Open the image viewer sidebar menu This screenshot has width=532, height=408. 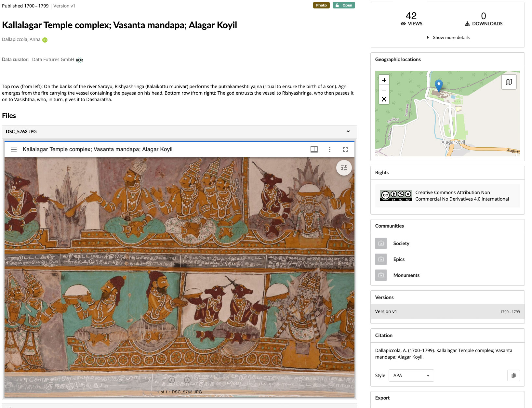(x=14, y=149)
